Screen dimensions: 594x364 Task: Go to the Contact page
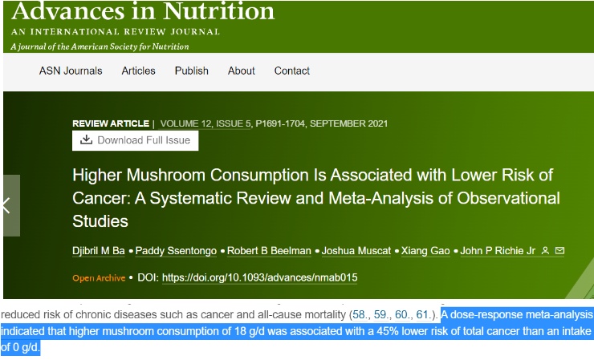click(x=291, y=71)
